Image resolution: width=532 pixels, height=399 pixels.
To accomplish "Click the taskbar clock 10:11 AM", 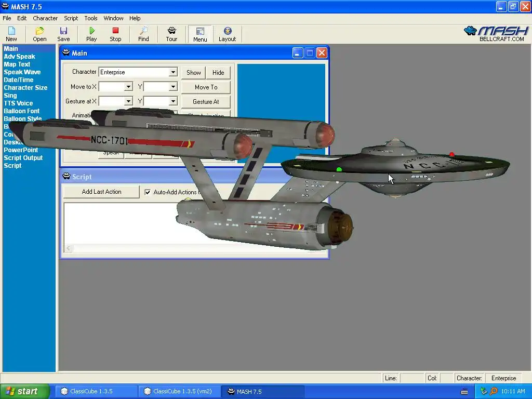I will tap(513, 391).
